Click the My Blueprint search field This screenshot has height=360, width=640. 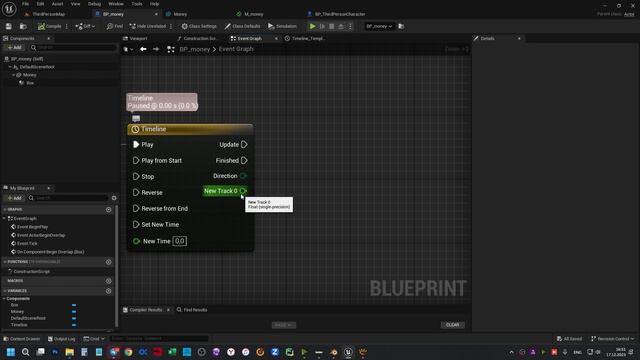[69, 198]
